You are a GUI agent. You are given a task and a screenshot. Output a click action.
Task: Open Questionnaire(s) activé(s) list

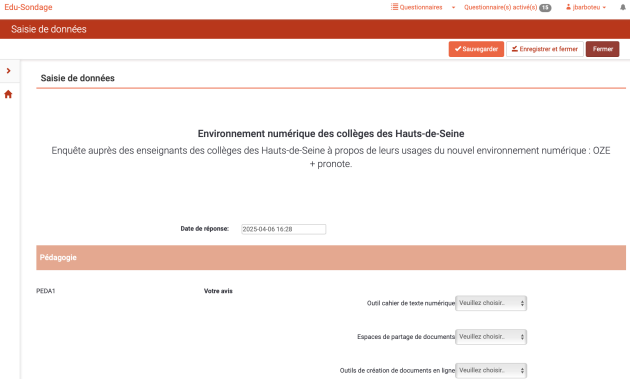tap(500, 7)
